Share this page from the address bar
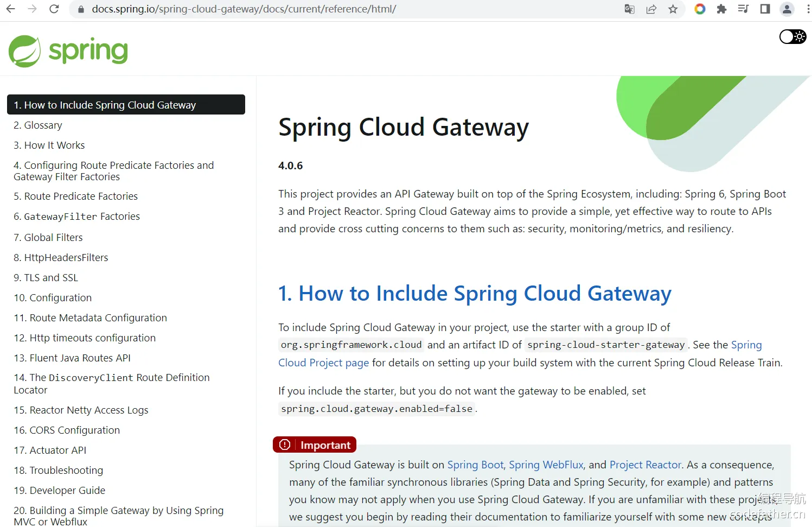Screen dimensions: 812x527 click(651, 9)
